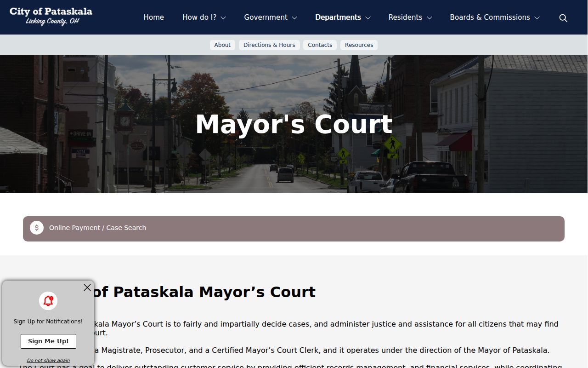Jump to the Contacts section
Image resolution: width=588 pixels, height=368 pixels.
point(320,45)
